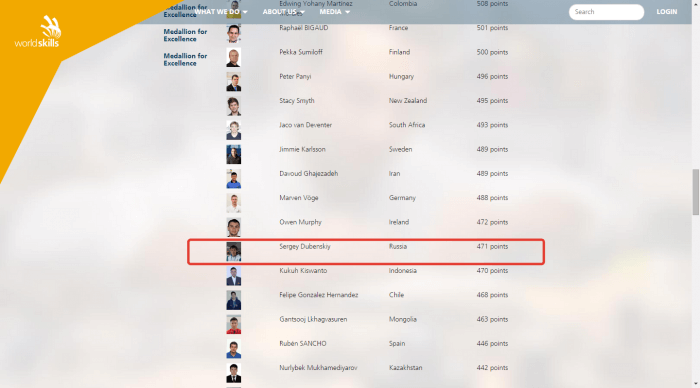Select the name Pekka Sumiloff
Screen dimensions: 700x388
coord(301,52)
